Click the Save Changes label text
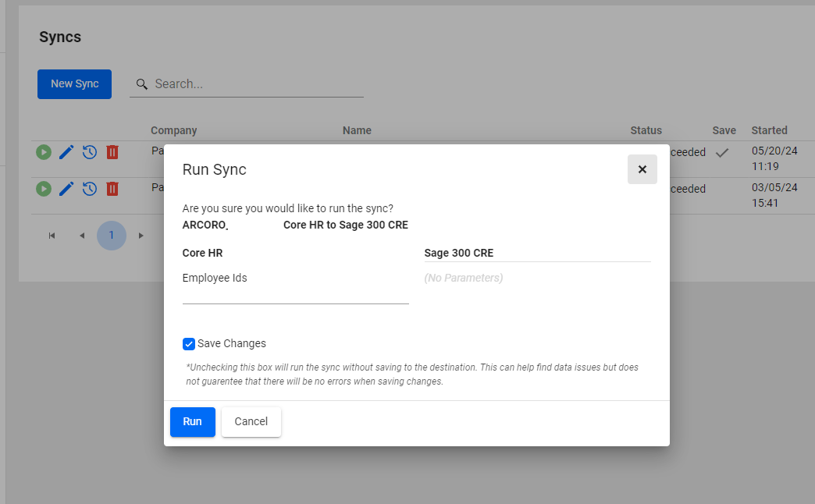The image size is (815, 504). coord(231,343)
